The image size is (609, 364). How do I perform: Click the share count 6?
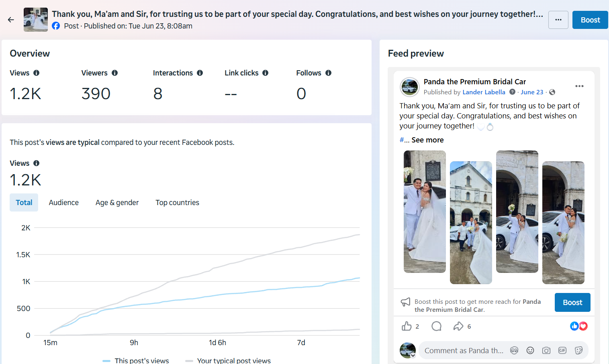coord(469,327)
